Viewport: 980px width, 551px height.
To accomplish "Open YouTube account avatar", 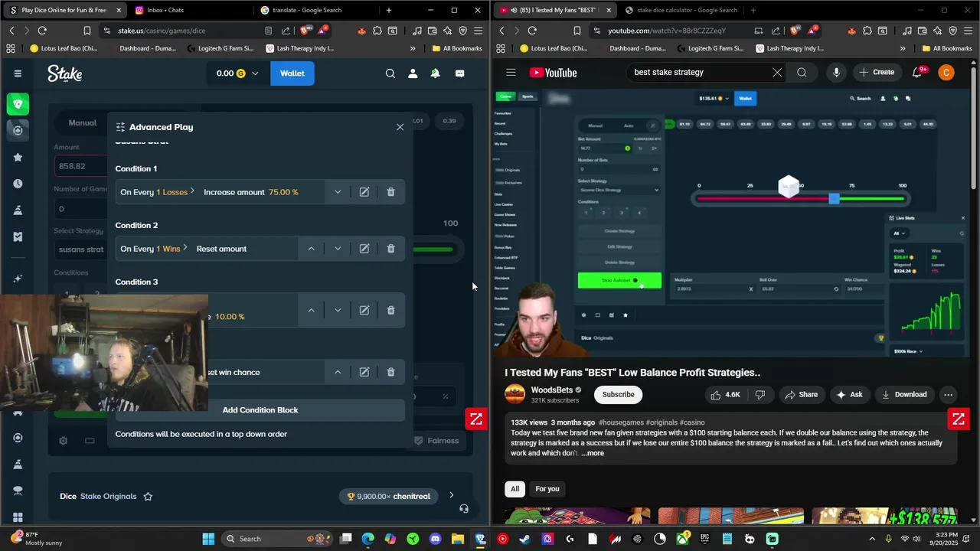I will click(x=946, y=73).
